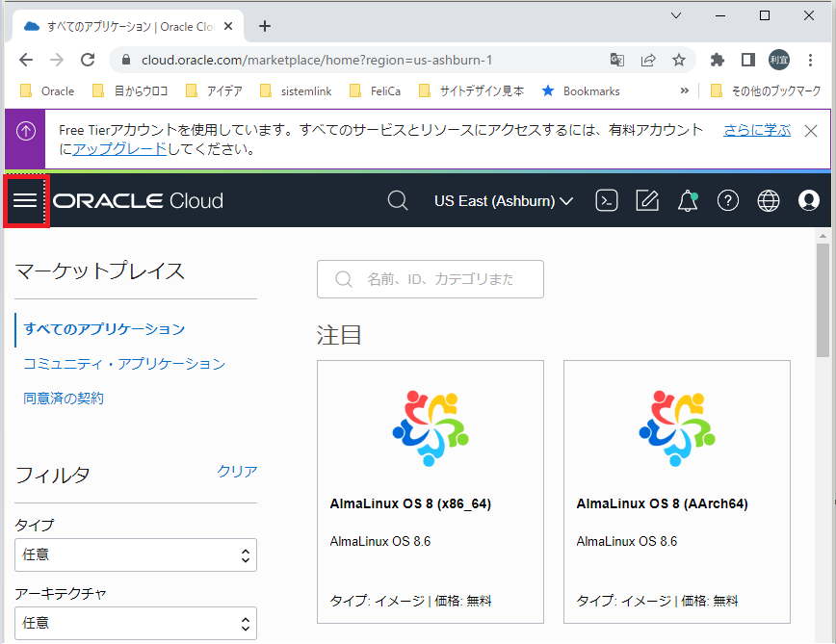The width and height of the screenshot is (836, 644).
Task: Open 同意済の契約 link
Action: click(64, 399)
